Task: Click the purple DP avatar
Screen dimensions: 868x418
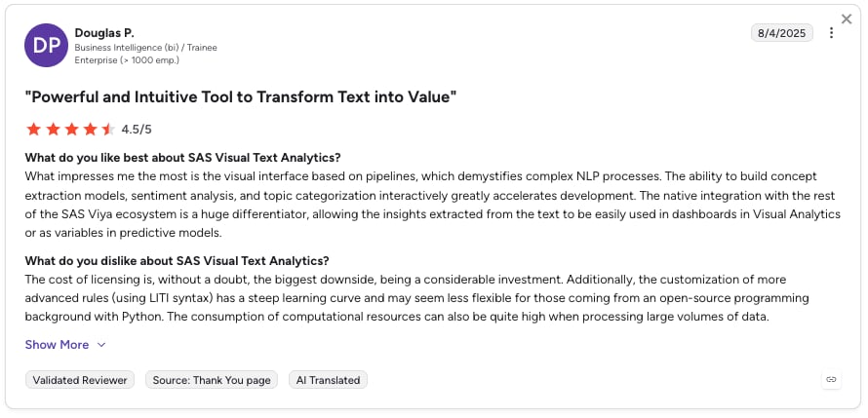Action: (47, 46)
